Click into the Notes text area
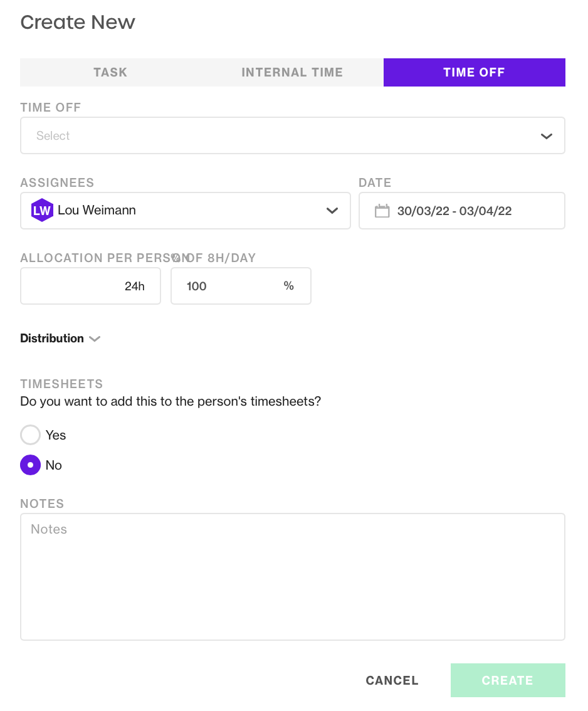 coord(292,577)
